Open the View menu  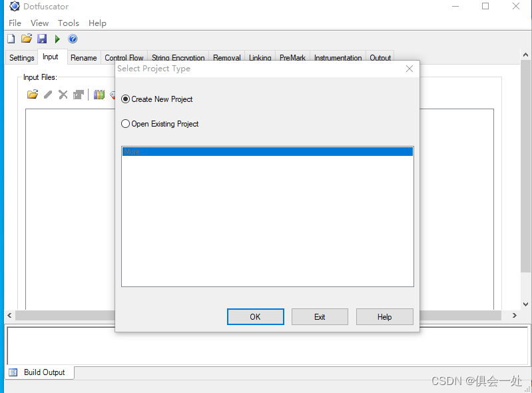point(40,23)
